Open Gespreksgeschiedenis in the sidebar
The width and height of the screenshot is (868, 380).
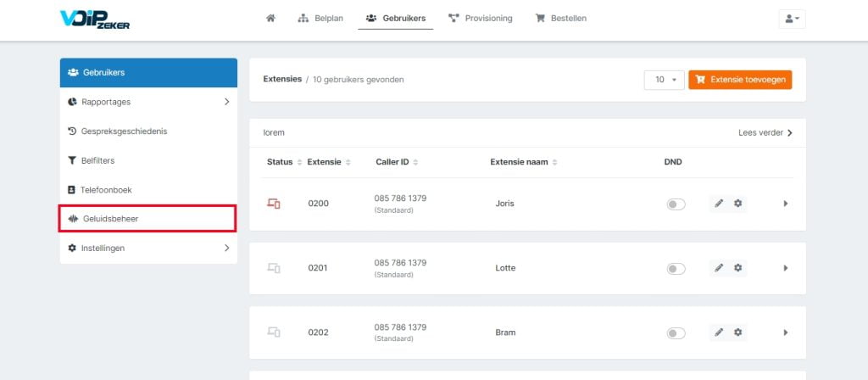148,131
